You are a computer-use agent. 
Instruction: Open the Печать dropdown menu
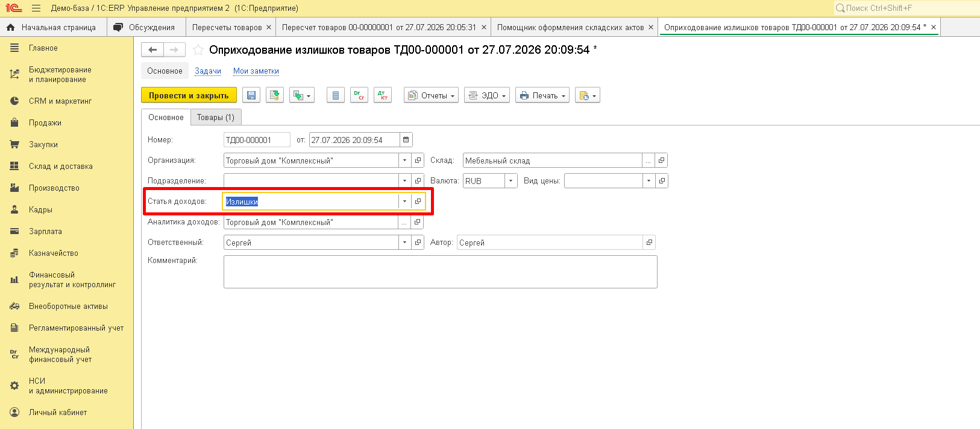pos(542,95)
